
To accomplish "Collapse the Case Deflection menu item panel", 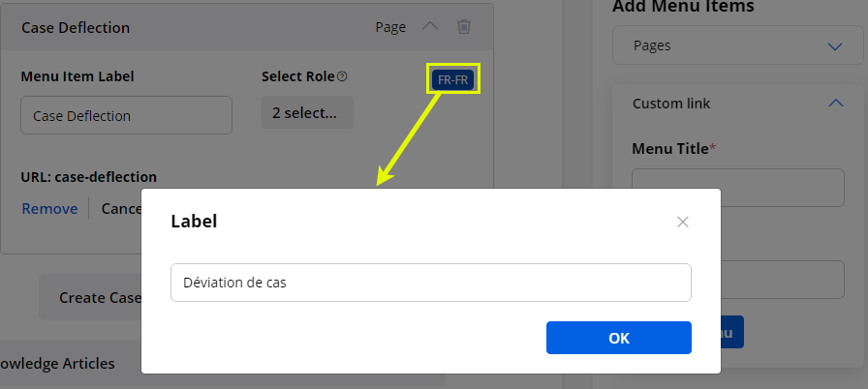I will (431, 27).
